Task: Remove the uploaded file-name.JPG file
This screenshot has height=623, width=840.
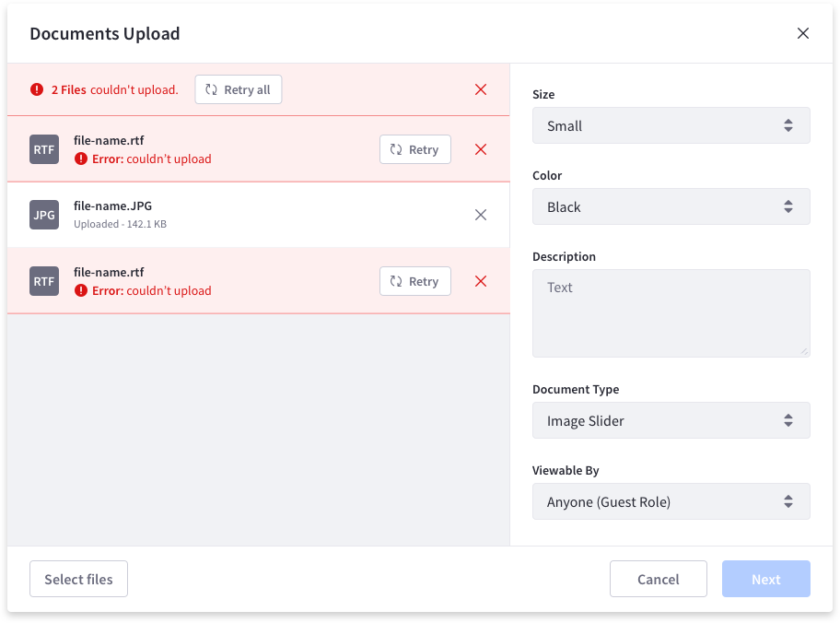Action: coord(480,215)
